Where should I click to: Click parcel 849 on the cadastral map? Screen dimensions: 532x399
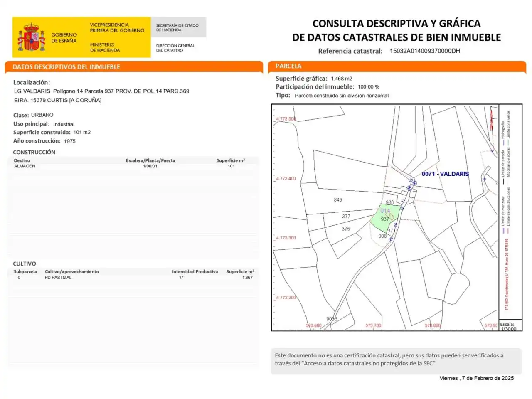click(x=338, y=200)
